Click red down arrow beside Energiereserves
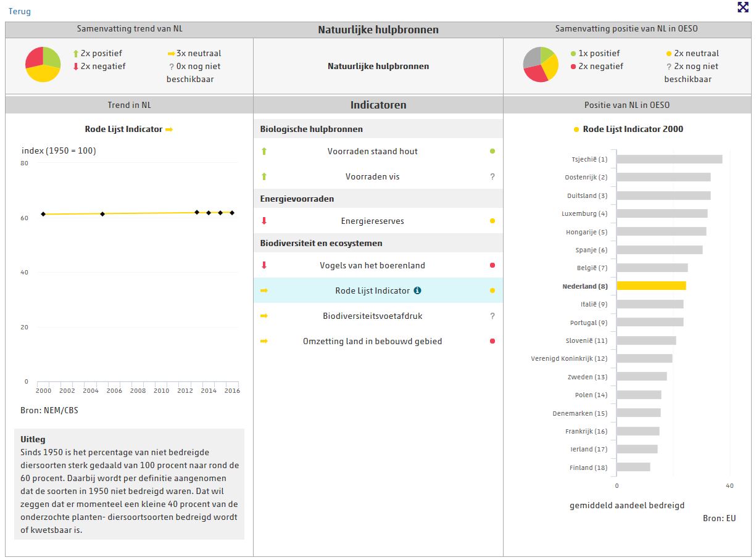The height and width of the screenshot is (560, 756). click(x=264, y=221)
